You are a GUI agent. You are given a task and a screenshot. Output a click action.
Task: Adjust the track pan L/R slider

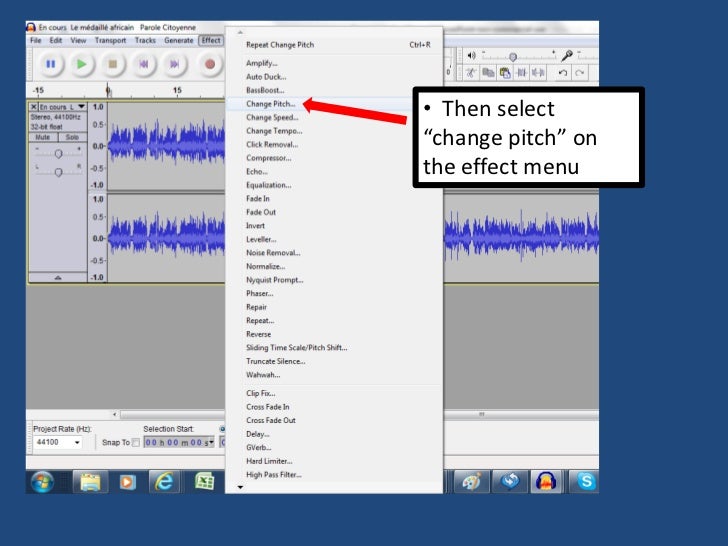[58, 172]
